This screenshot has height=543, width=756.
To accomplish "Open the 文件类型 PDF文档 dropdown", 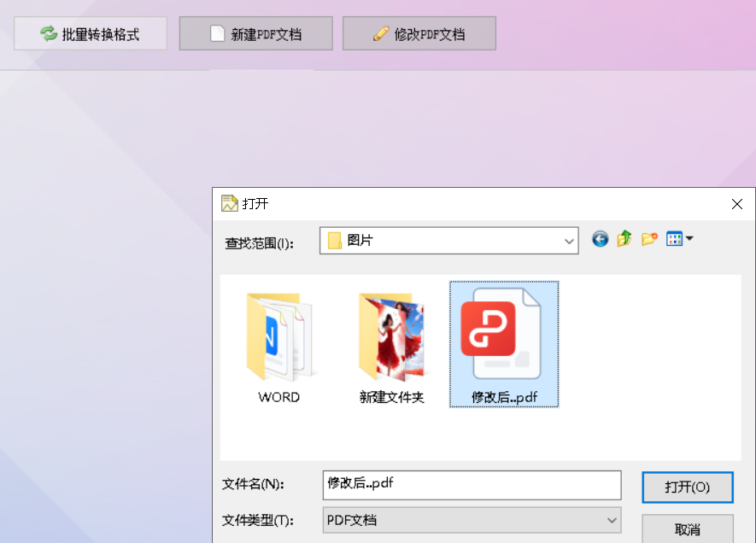I will [472, 520].
